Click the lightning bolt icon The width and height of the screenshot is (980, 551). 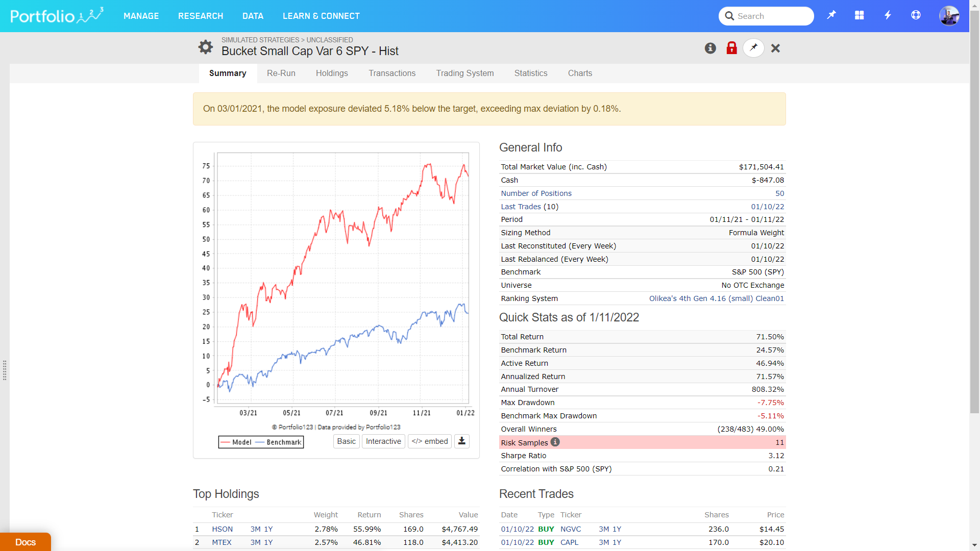[x=888, y=15]
